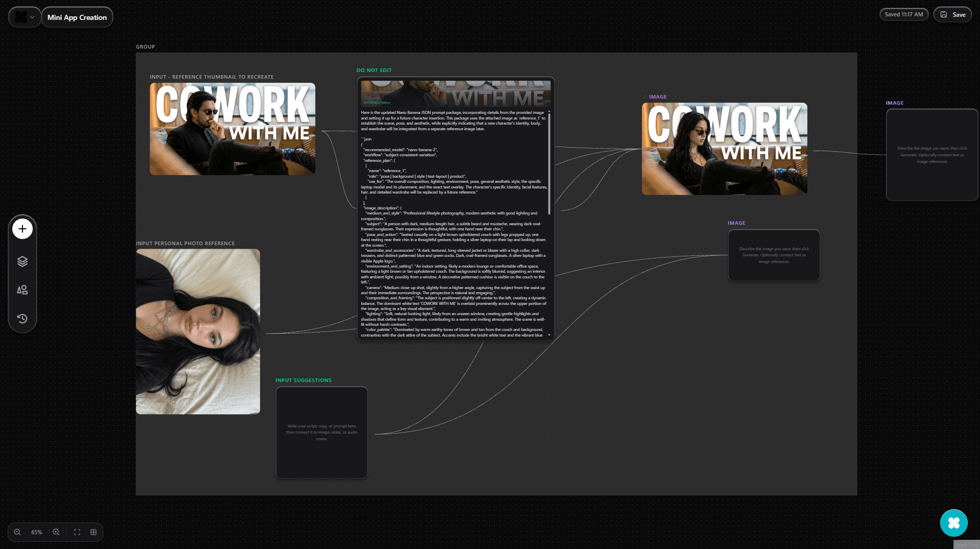The width and height of the screenshot is (980, 549).
Task: Select the personal photo reference image
Action: tap(198, 331)
